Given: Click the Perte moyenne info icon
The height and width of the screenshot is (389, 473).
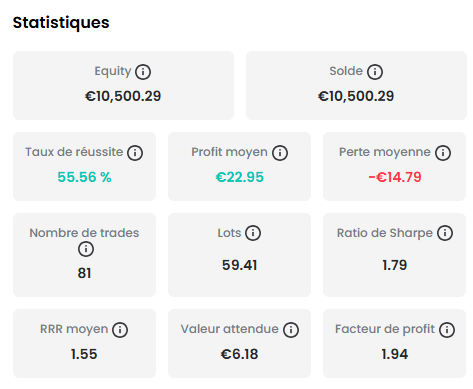Looking at the screenshot, I should [443, 153].
